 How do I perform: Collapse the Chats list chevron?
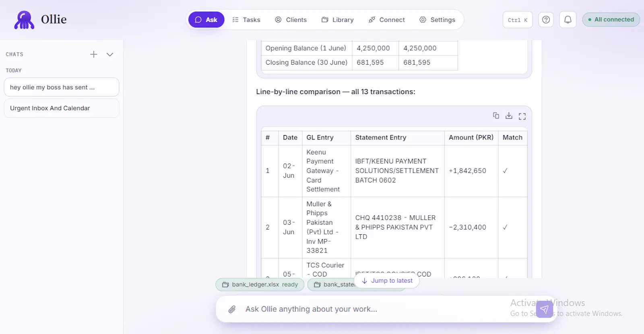click(110, 54)
